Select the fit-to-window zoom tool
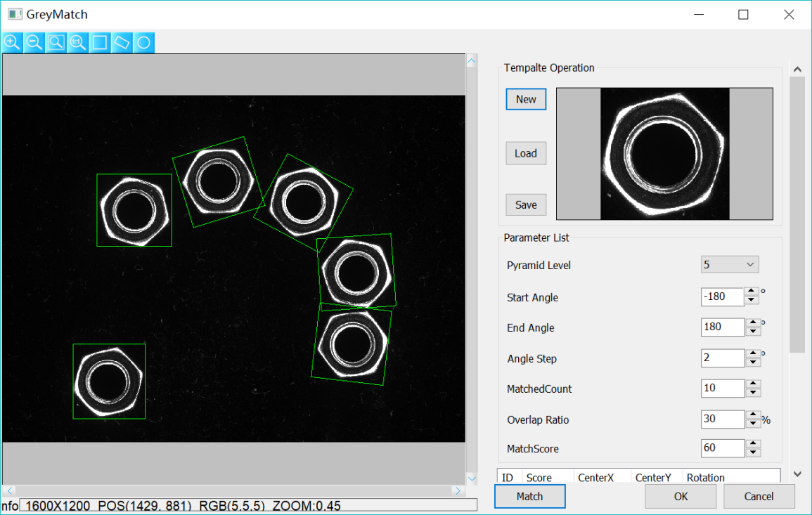Viewport: 812px width, 515px height. [x=56, y=43]
